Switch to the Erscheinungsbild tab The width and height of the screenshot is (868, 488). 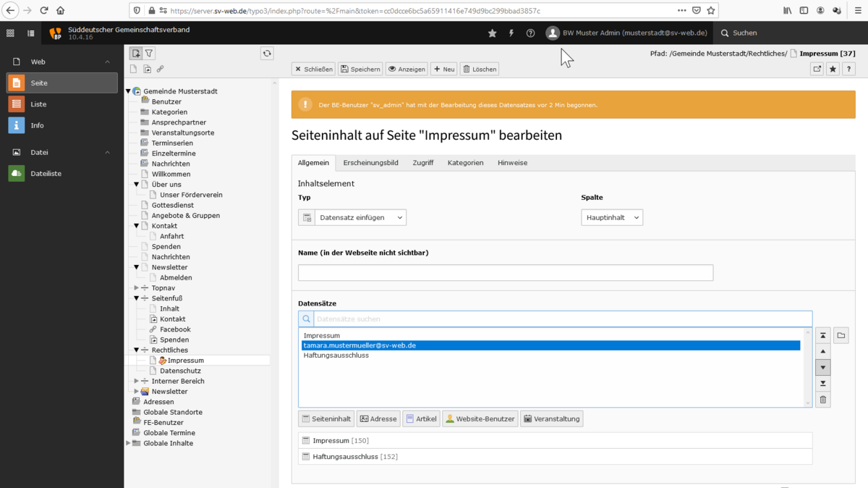[x=370, y=163]
